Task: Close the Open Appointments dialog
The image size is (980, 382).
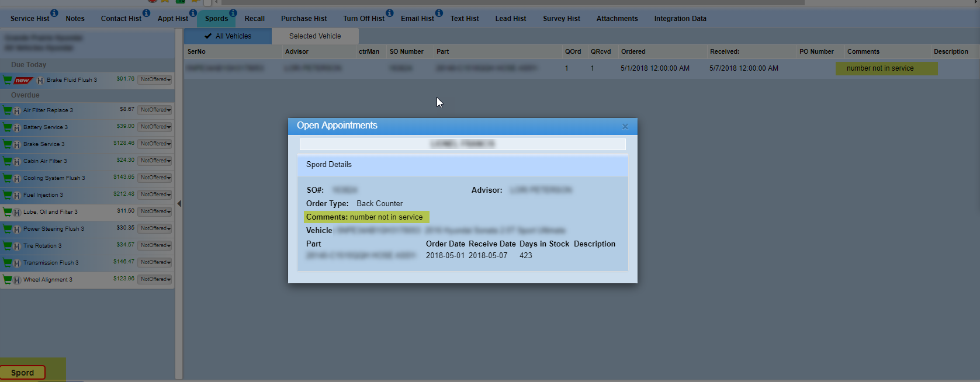Action: click(x=625, y=126)
